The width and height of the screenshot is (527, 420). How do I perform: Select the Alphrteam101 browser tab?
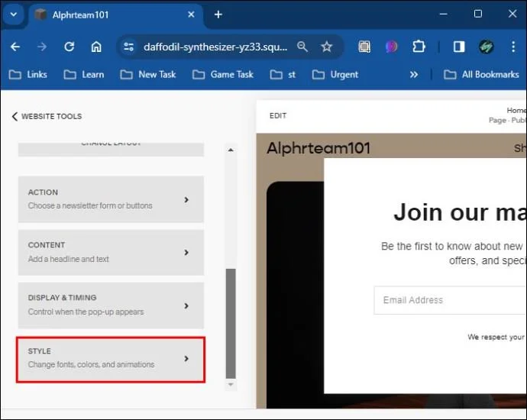click(115, 15)
